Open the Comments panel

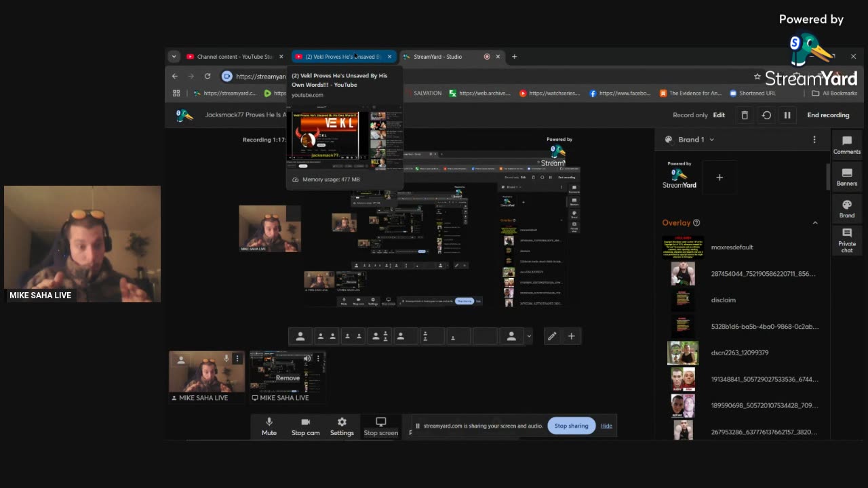(x=847, y=144)
